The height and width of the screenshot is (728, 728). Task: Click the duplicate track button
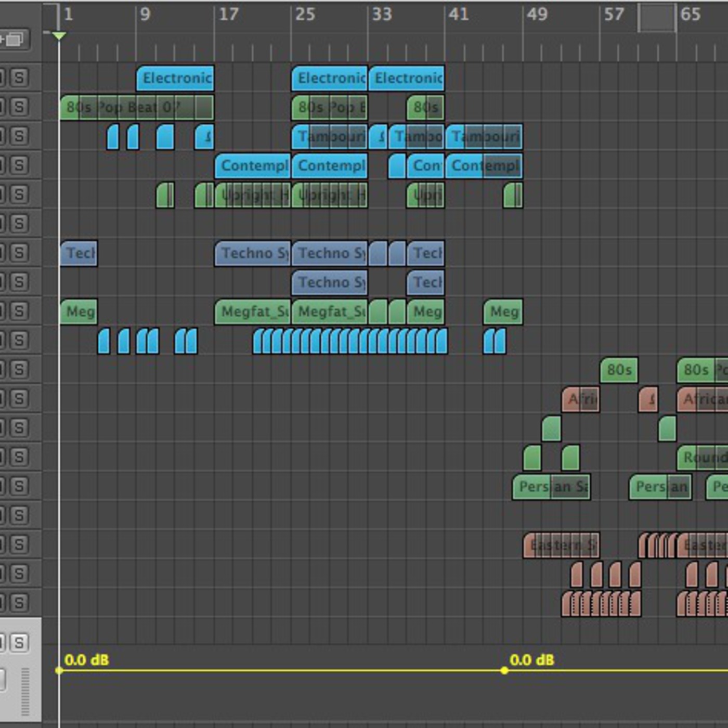(x=14, y=40)
